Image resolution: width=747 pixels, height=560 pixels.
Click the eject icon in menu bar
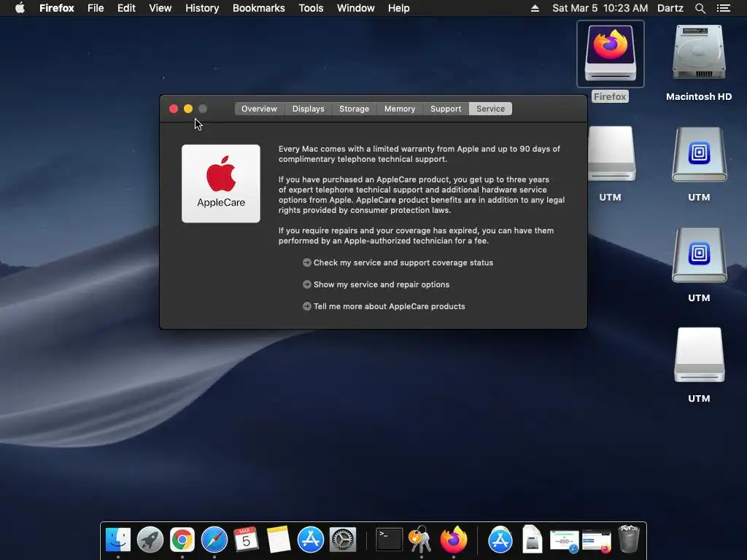pos(535,8)
